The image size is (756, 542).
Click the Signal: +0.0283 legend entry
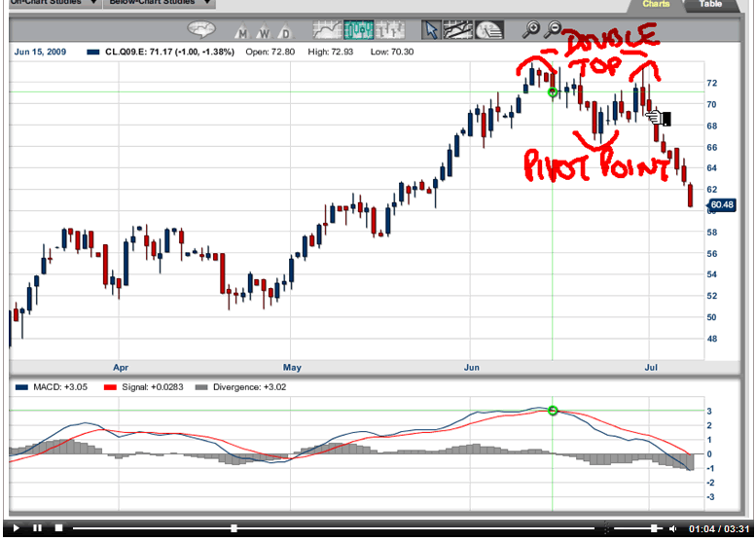point(144,387)
